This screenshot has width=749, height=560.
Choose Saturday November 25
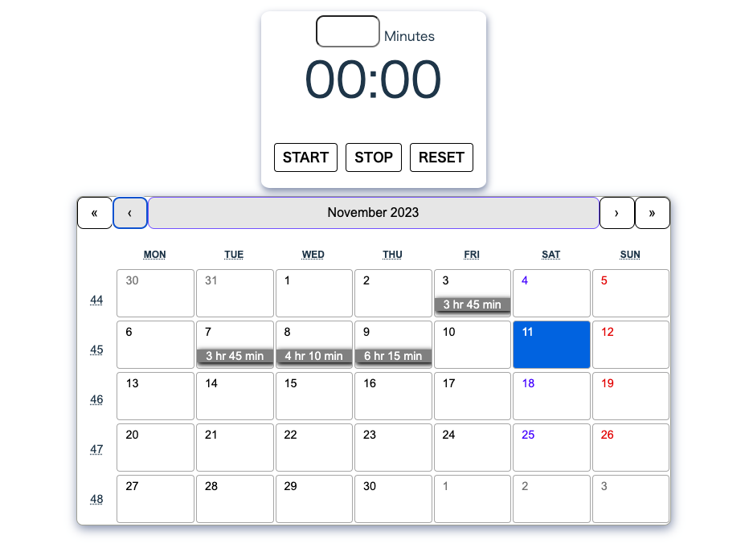click(551, 448)
